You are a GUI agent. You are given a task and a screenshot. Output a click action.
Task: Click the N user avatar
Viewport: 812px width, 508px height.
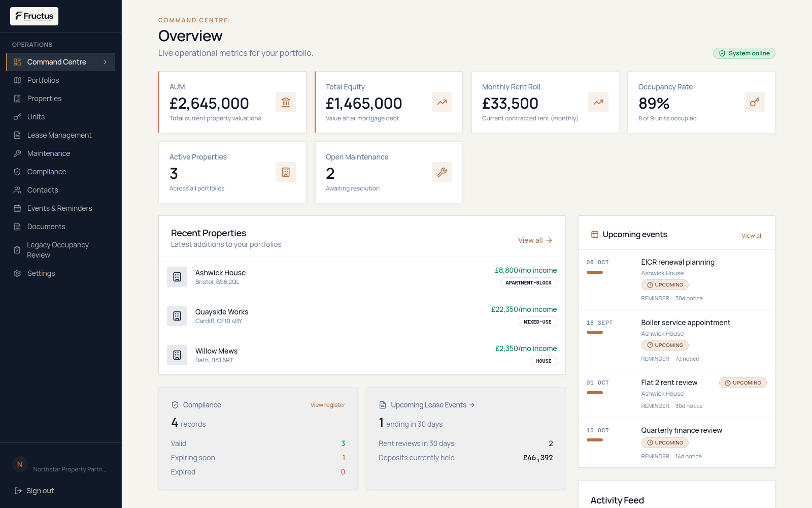[20, 464]
